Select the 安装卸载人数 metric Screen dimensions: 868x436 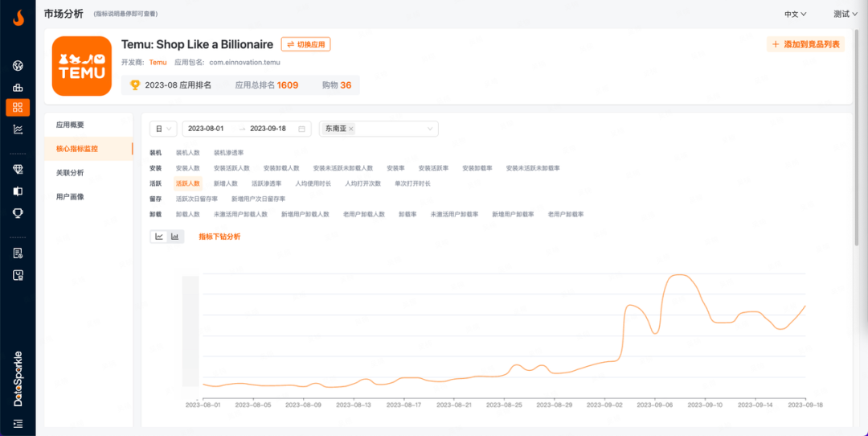(281, 168)
